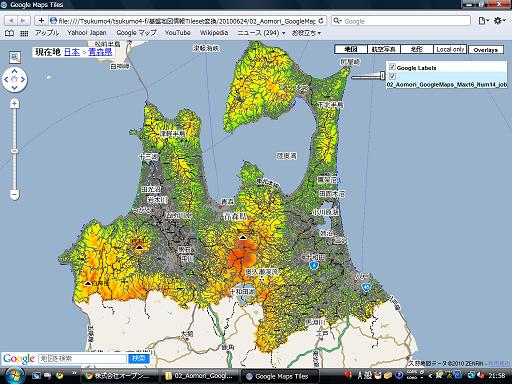Go back with the browser Back arrow
Image resolution: width=512 pixels, height=384 pixels.
(11, 21)
